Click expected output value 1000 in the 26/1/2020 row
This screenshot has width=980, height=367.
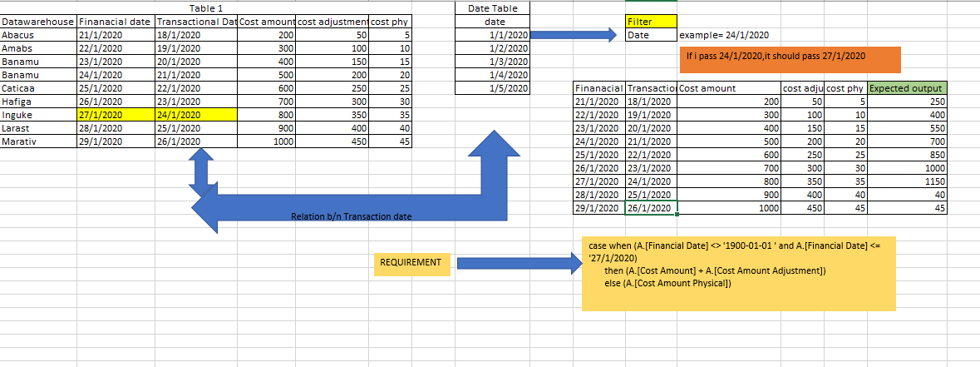pos(908,167)
